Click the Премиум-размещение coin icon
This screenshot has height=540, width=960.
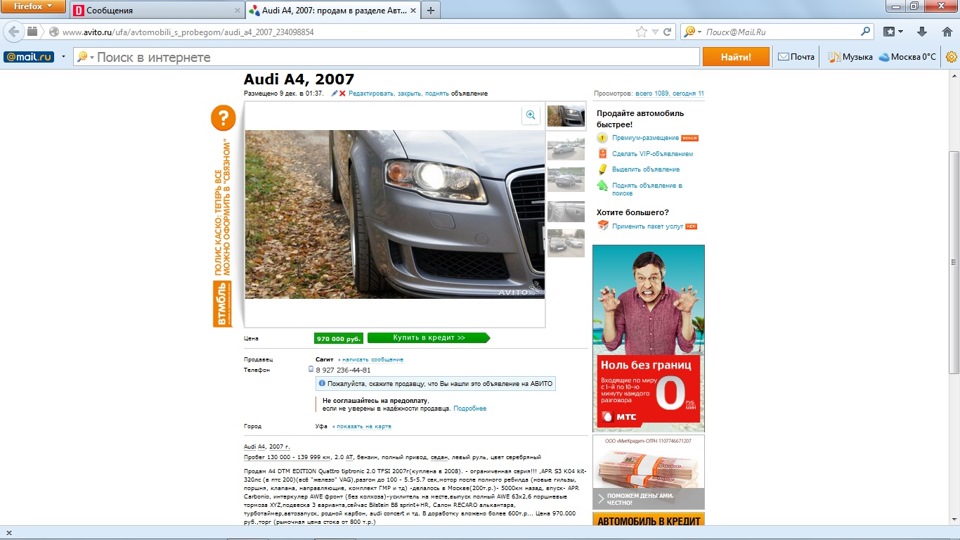[602, 138]
